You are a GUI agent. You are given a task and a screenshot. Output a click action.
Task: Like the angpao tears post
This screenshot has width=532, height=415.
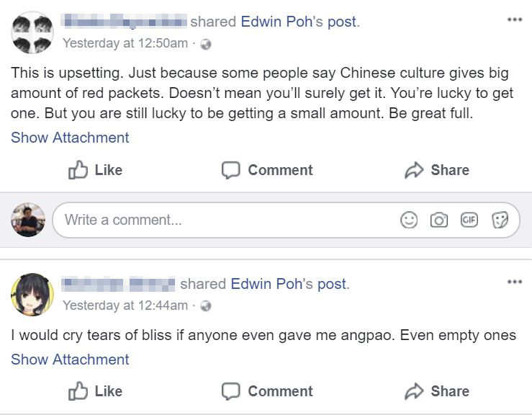pos(96,391)
